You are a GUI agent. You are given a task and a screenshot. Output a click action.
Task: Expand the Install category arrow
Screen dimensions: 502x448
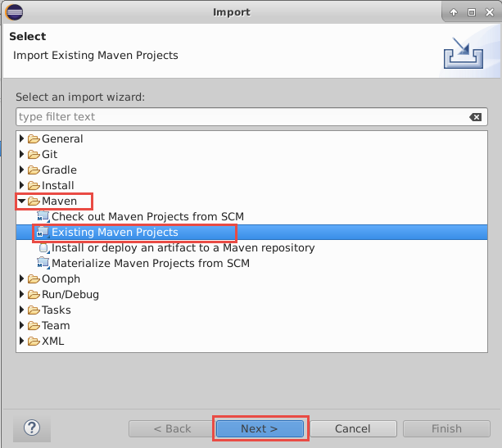point(22,185)
